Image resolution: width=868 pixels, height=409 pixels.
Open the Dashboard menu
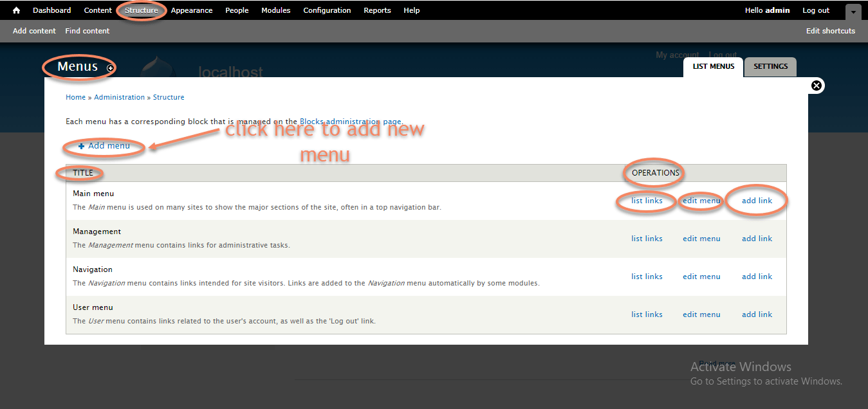click(x=52, y=10)
